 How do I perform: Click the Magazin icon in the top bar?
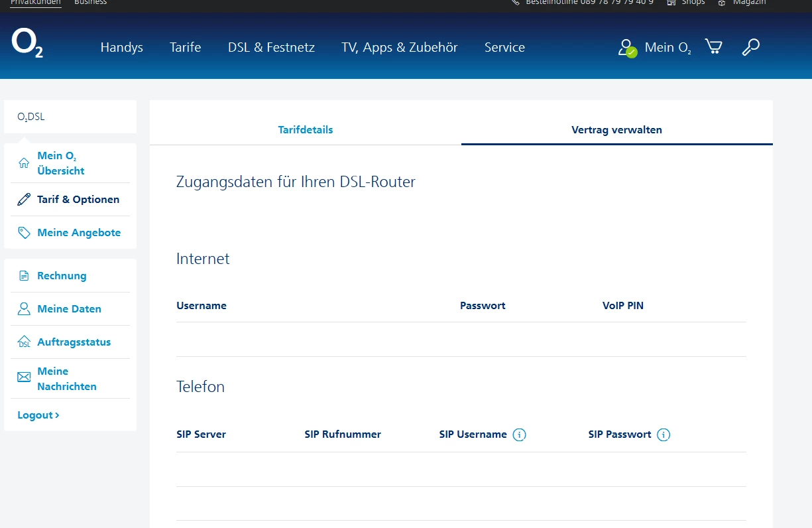click(x=722, y=3)
